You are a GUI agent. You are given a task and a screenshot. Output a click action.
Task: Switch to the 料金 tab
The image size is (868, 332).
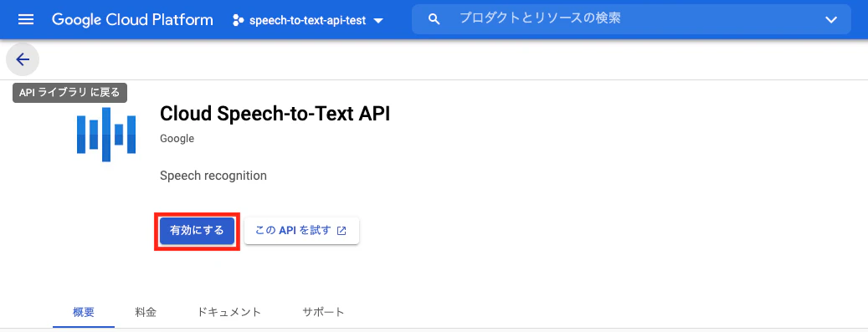[146, 312]
